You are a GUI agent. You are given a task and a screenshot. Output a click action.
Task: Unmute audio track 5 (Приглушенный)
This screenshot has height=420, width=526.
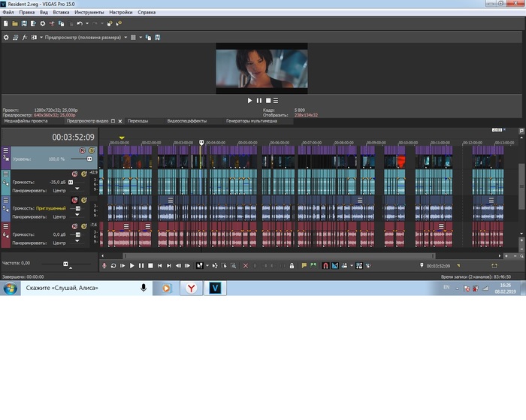tap(74, 199)
